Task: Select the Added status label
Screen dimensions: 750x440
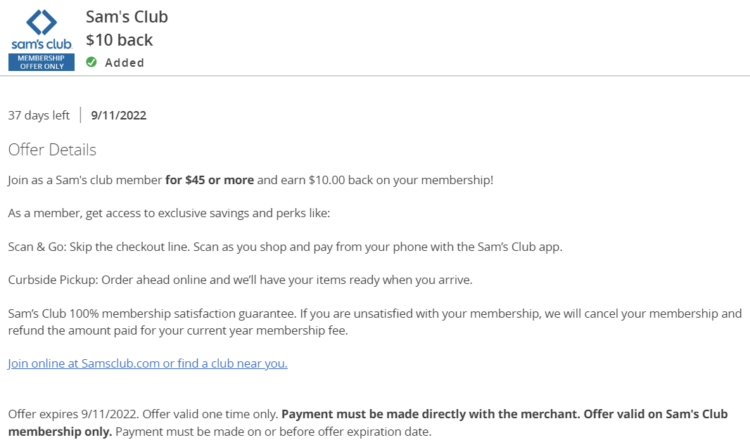Action: point(124,63)
